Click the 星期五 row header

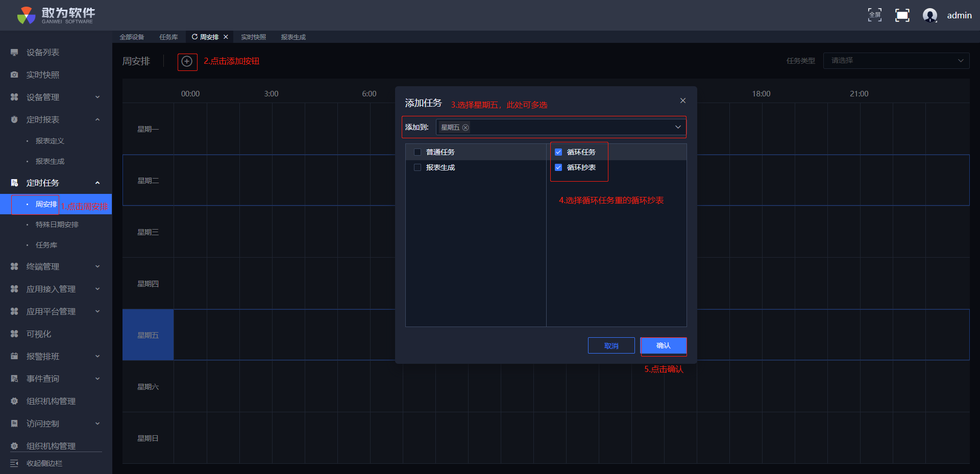(148, 335)
